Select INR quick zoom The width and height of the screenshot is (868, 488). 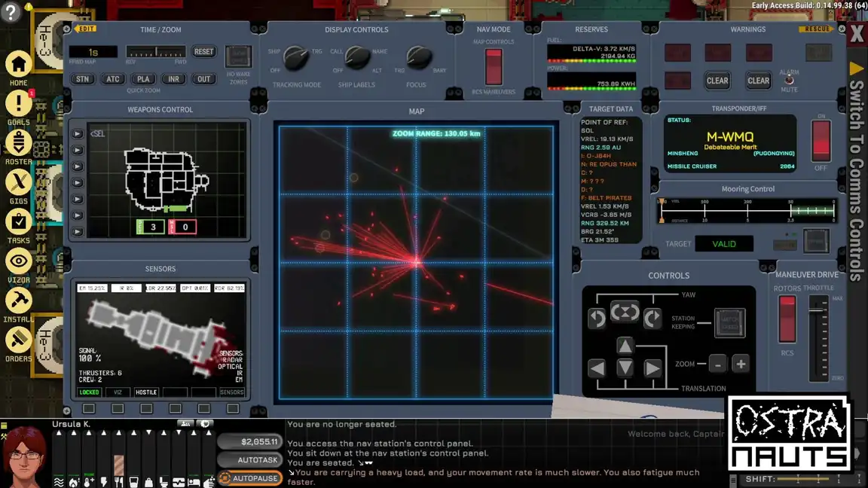[174, 79]
